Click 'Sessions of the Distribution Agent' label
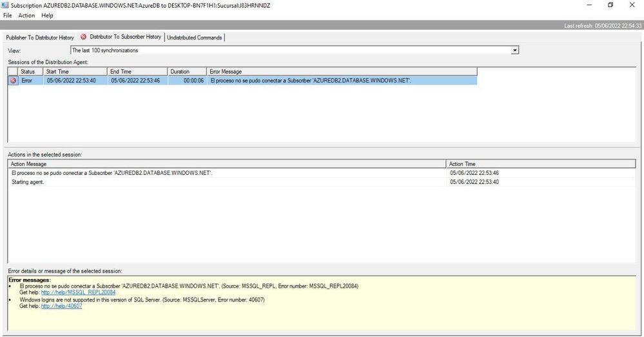The image size is (644, 337). [48, 62]
